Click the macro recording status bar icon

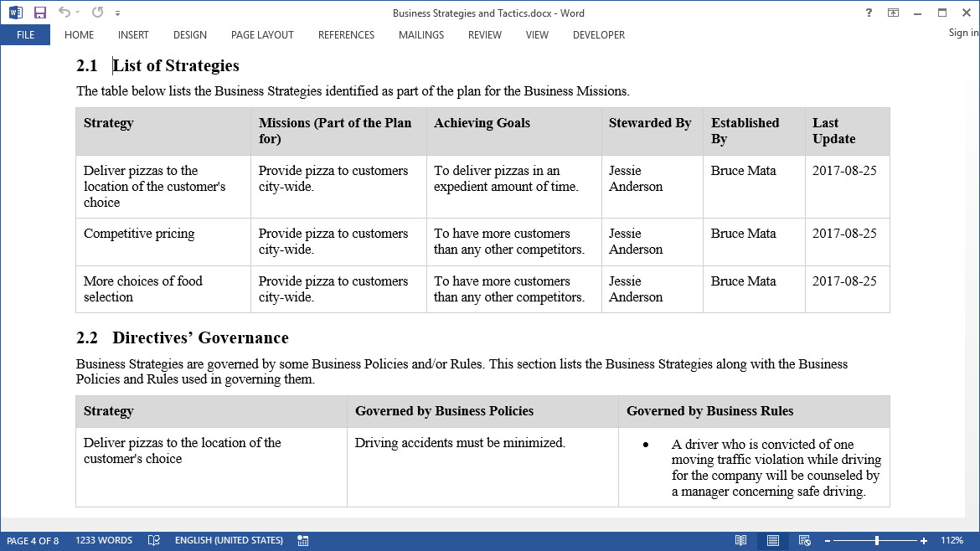tap(302, 541)
